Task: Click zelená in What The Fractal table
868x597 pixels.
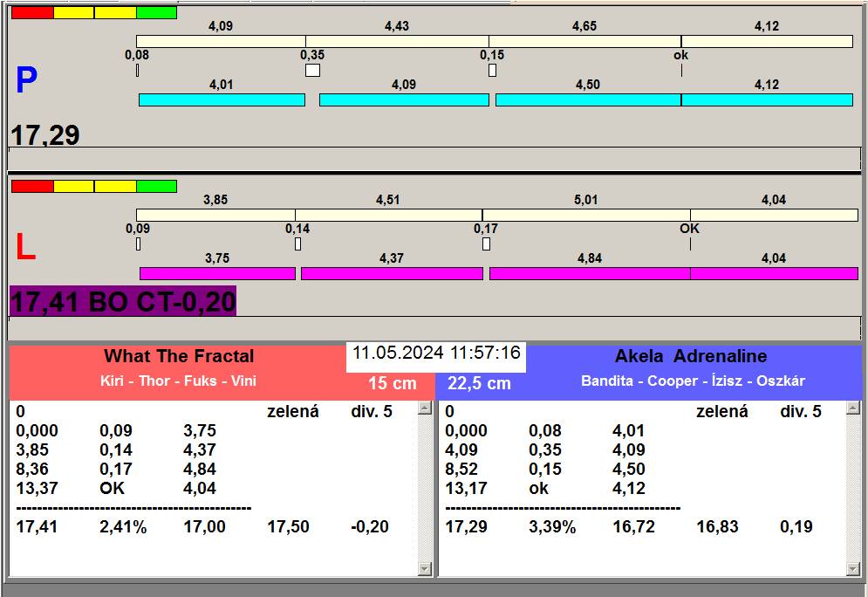Action: pyautogui.click(x=293, y=411)
